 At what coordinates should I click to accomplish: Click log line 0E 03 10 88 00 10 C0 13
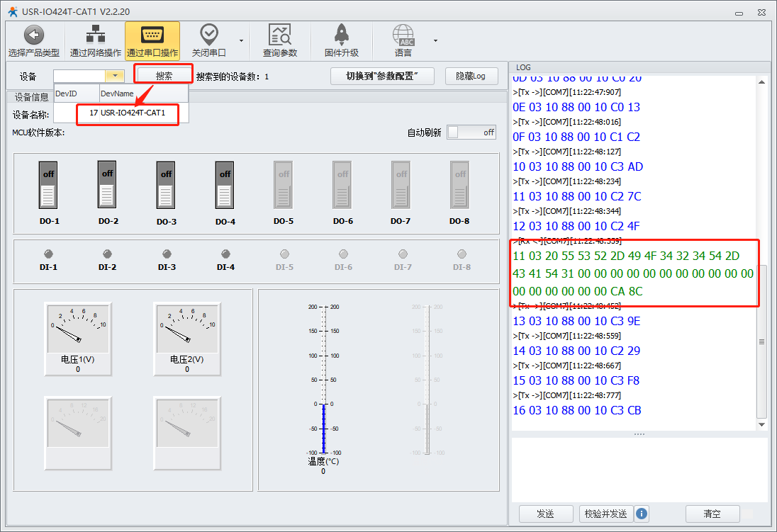[576, 107]
